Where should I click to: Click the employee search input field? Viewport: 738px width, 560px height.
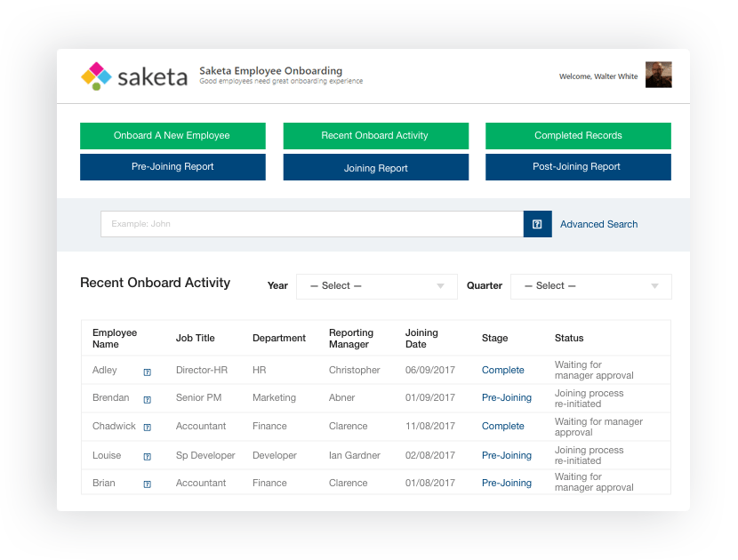coord(311,224)
